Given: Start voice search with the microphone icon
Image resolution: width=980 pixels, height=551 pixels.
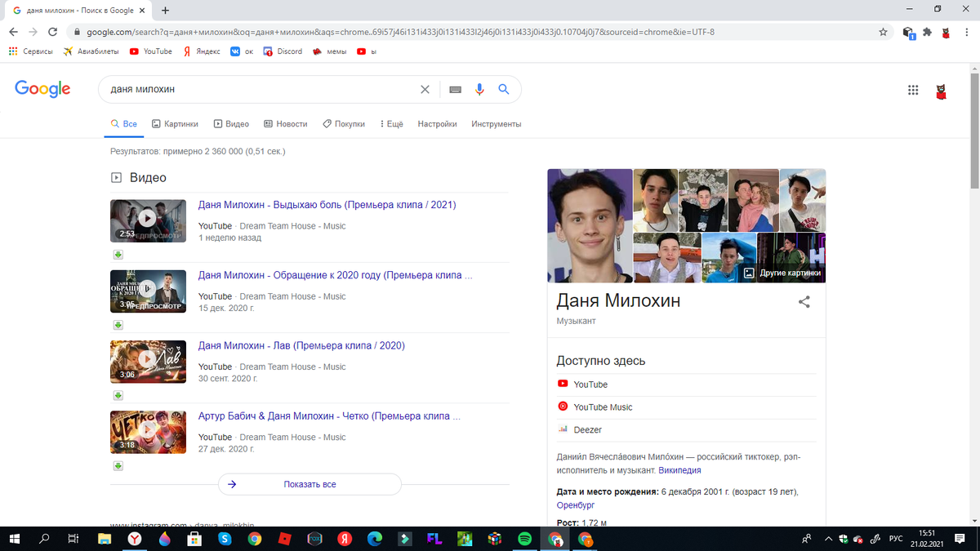Looking at the screenshot, I should tap(480, 90).
